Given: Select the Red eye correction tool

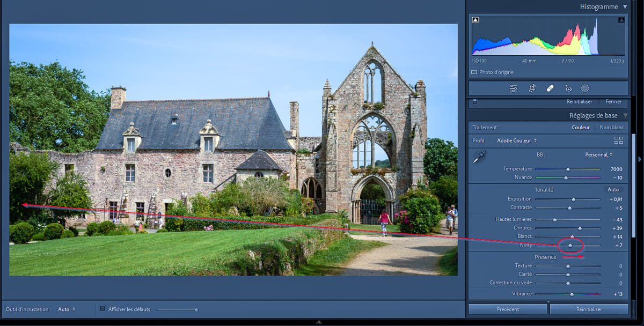Looking at the screenshot, I should pos(568,88).
